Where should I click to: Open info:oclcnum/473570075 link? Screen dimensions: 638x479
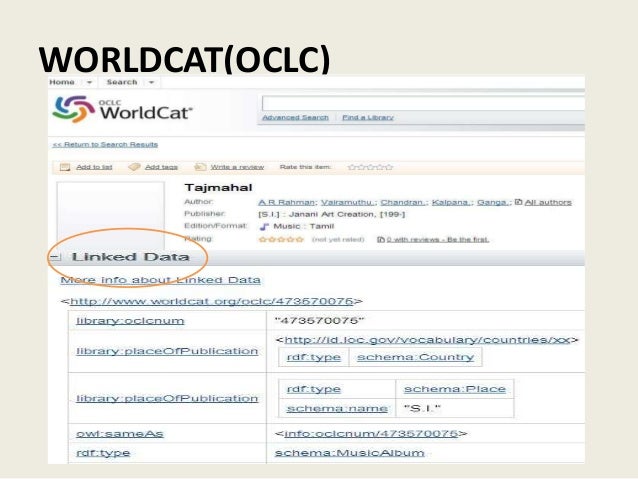click(x=371, y=433)
